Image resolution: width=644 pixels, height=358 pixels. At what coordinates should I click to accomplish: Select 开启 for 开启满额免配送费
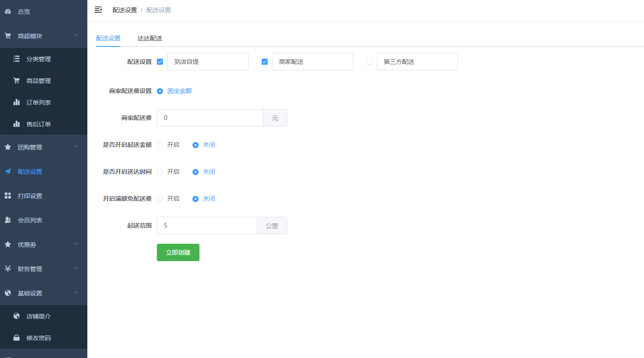click(x=160, y=199)
